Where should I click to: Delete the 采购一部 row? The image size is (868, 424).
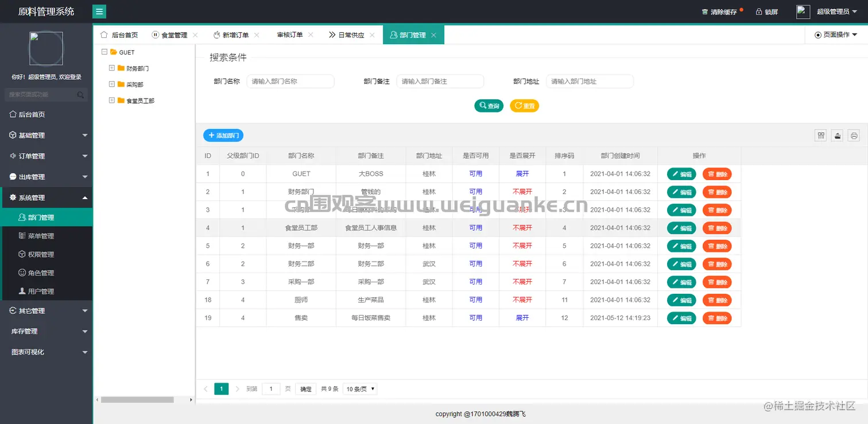pyautogui.click(x=717, y=282)
